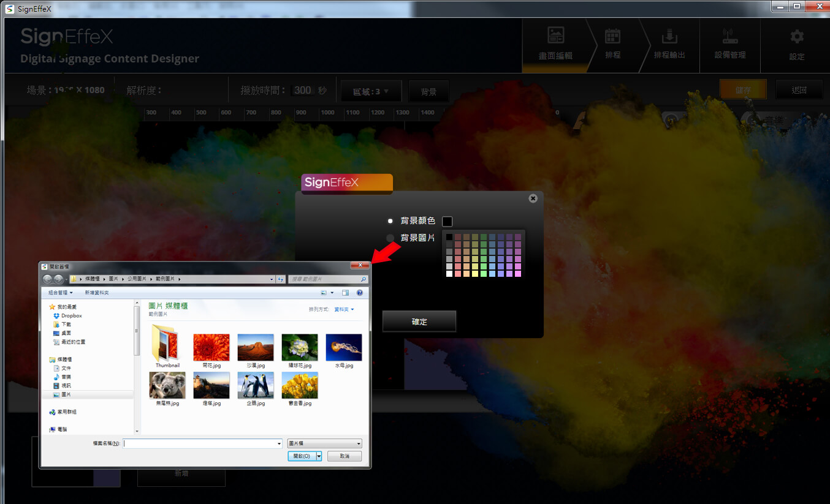Click 新增資料夾 in file dialog toolbar
Image resolution: width=830 pixels, height=504 pixels.
point(97,293)
